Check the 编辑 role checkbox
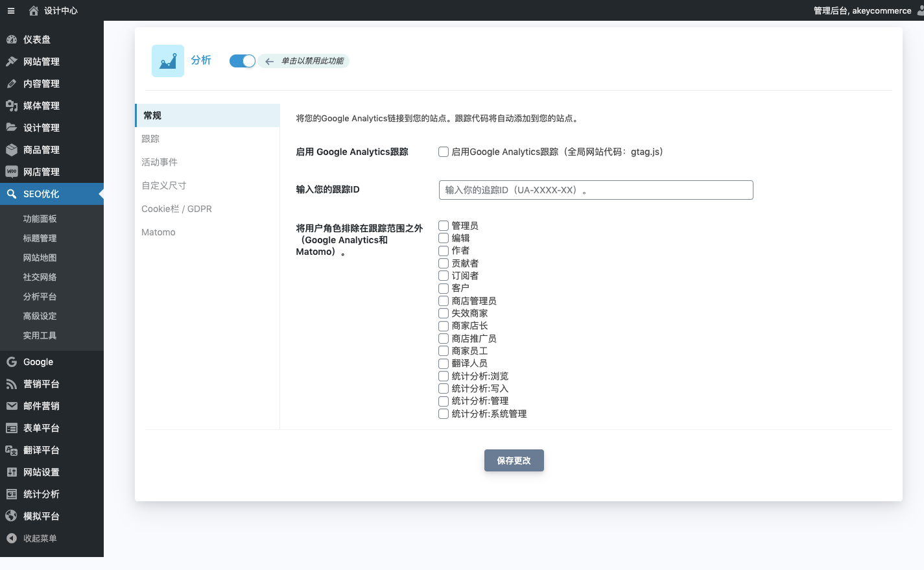Viewport: 924px width, 570px height. [444, 238]
